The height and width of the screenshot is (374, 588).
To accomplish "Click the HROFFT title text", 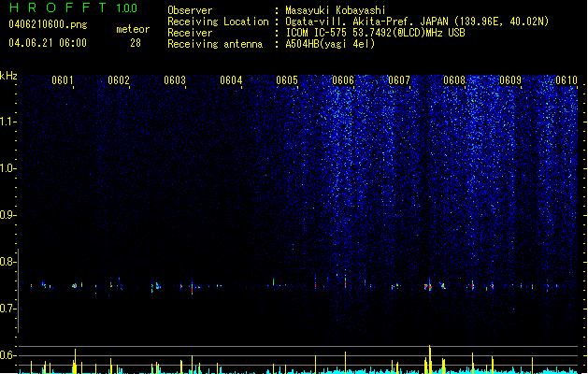I will [x=58, y=7].
